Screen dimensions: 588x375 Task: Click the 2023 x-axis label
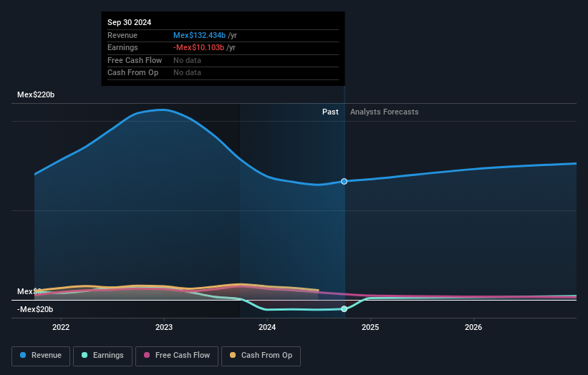point(164,327)
